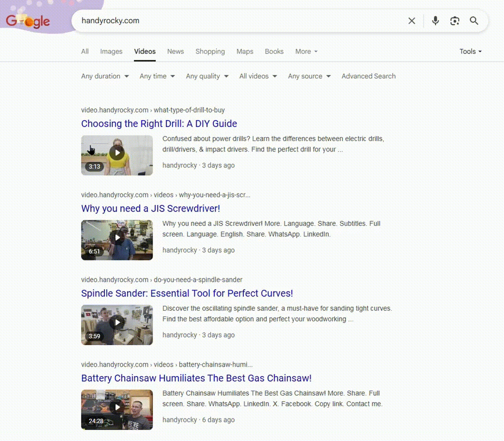This screenshot has width=504, height=441.
Task: Open Spindle Sander: Essential Tool result
Action: pyautogui.click(x=187, y=293)
